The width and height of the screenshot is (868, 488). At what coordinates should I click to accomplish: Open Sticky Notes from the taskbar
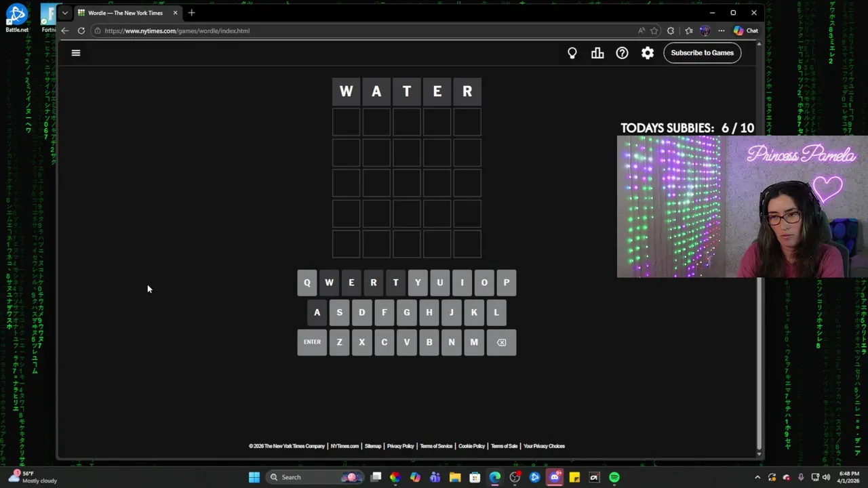click(574, 477)
